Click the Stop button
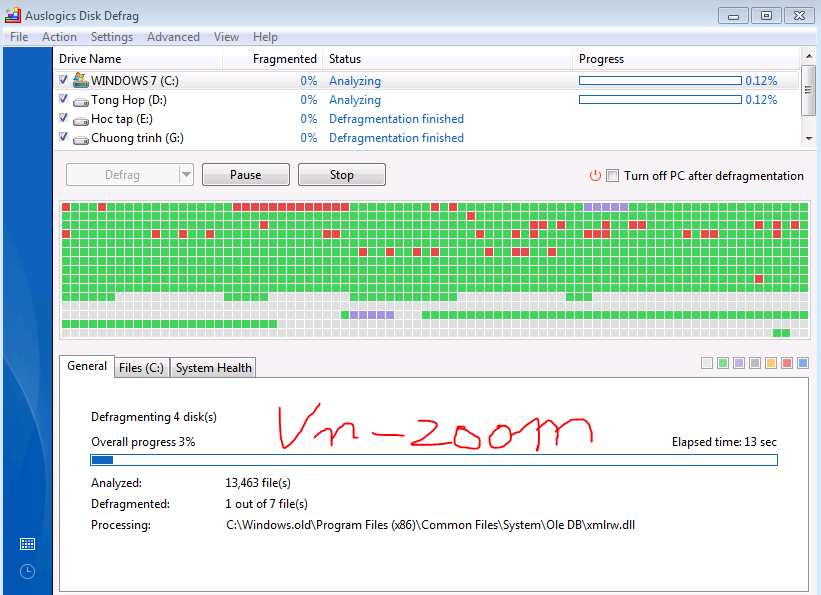 (341, 174)
